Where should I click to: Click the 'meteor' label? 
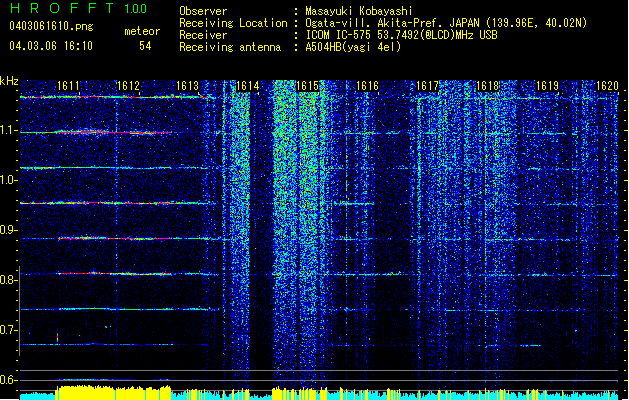pyautogui.click(x=142, y=31)
